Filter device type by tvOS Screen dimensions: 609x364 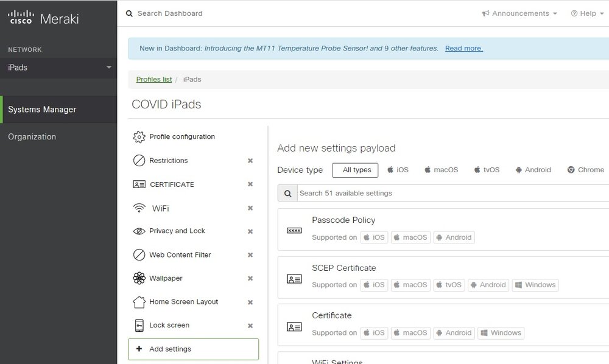487,170
